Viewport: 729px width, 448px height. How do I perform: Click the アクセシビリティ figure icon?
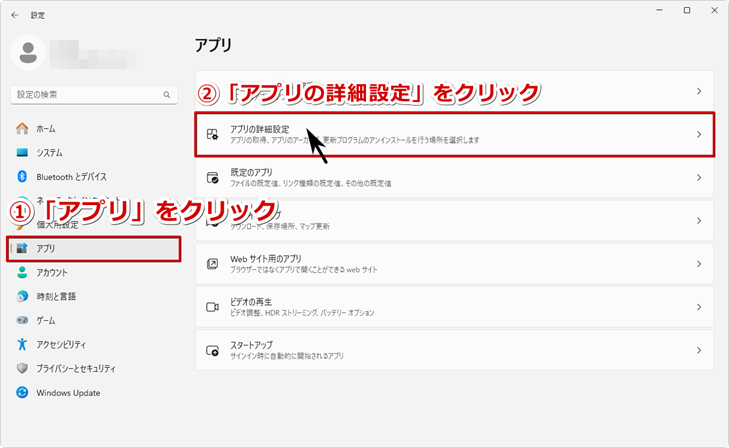click(22, 344)
